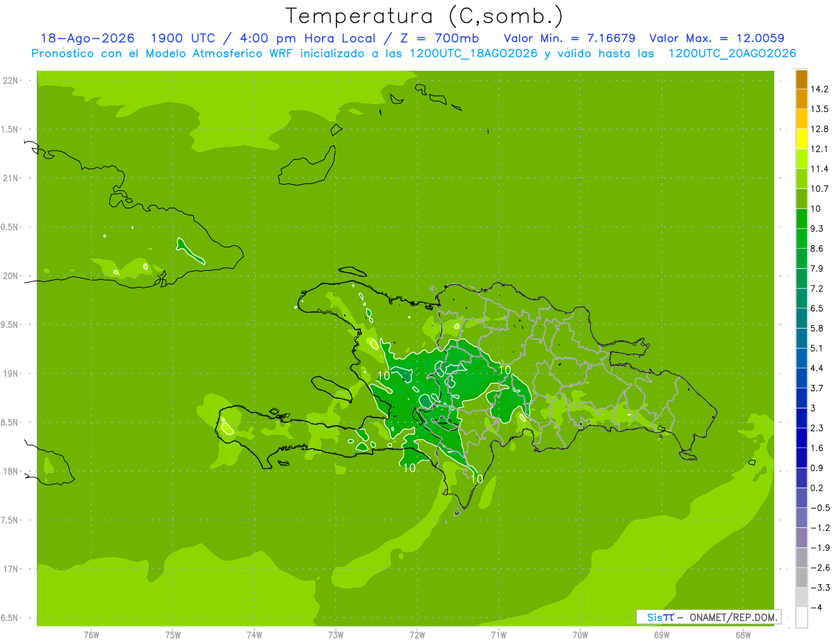
Task: Click the "73W" longitude axis label
Action: click(x=336, y=636)
